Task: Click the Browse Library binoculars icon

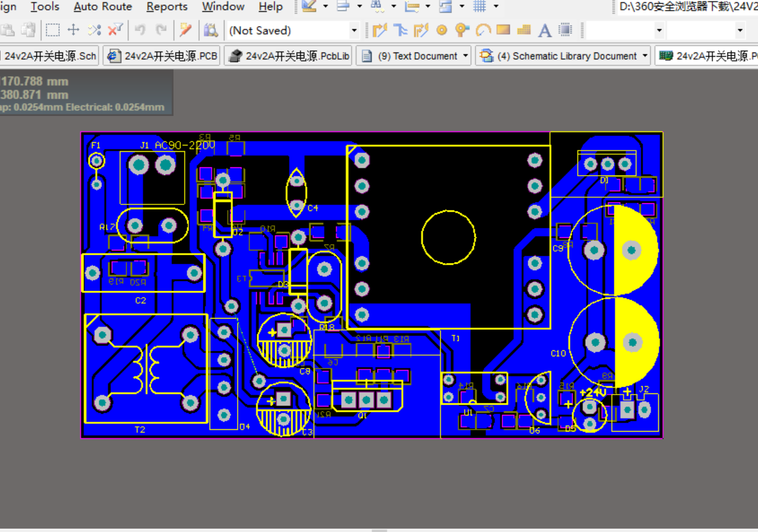Action: 211,30
